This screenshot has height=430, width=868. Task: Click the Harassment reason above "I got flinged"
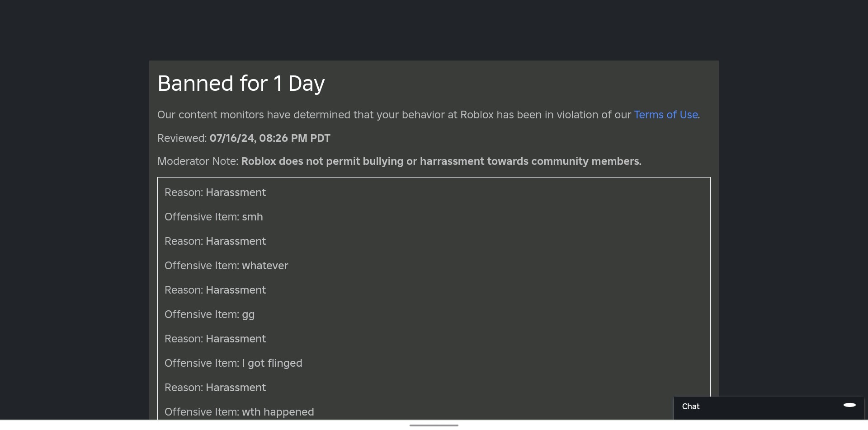point(215,339)
